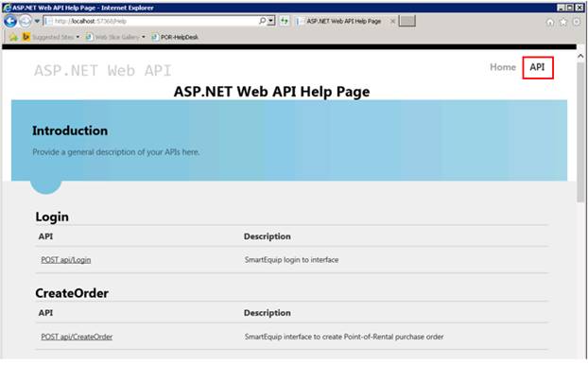Screen dimensions: 588x365
Task: Refresh the page with green arrows icon
Action: point(285,21)
